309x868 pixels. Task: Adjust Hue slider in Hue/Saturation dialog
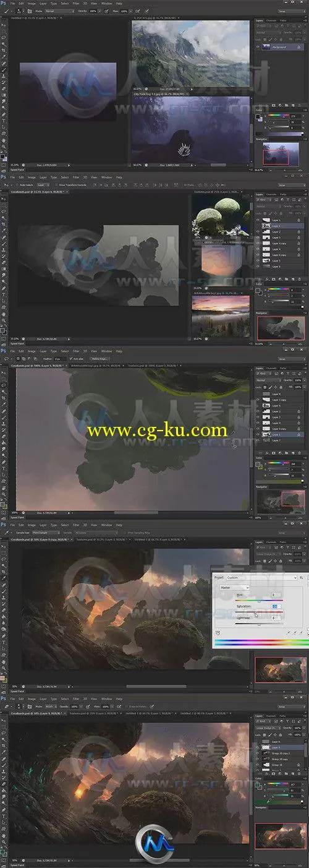tap(258, 601)
